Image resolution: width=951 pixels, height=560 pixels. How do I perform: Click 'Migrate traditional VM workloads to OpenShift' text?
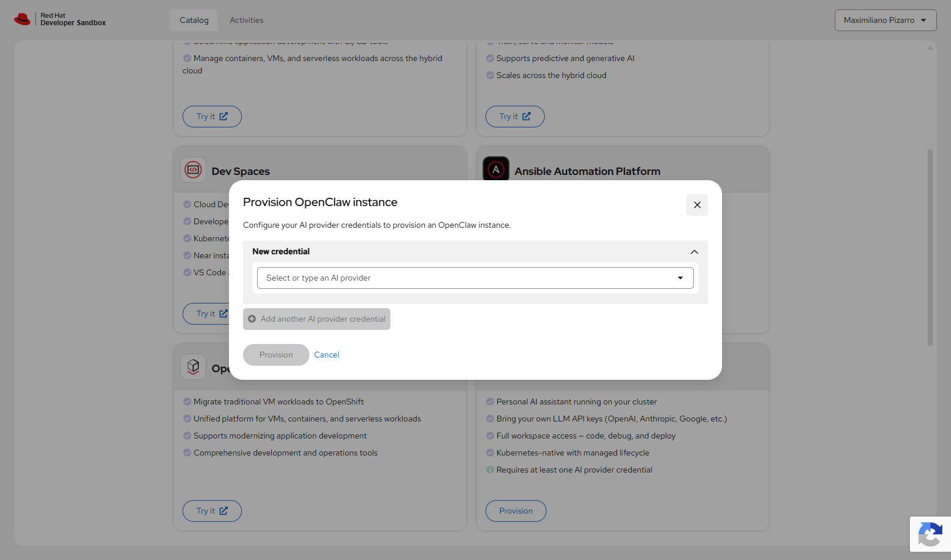(x=279, y=402)
